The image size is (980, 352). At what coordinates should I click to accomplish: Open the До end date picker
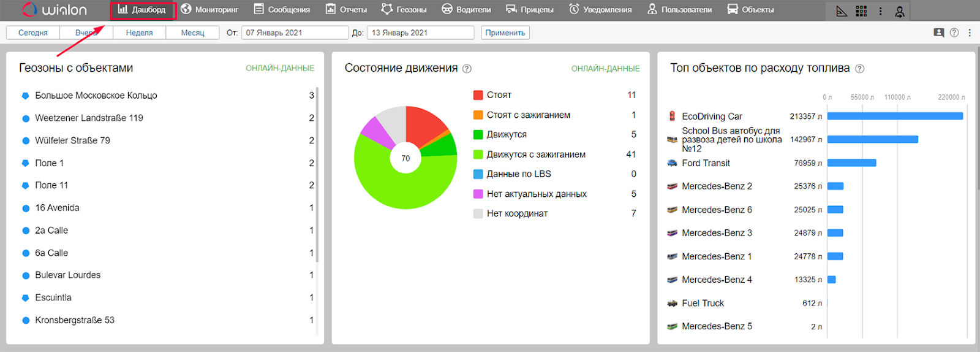click(x=420, y=33)
